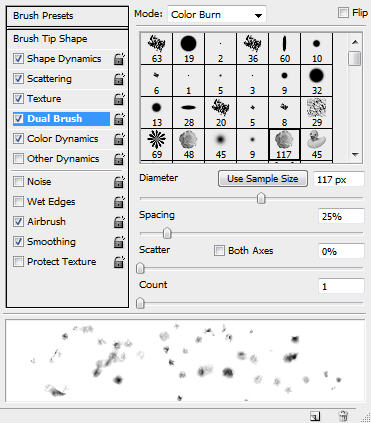Toggle lock icon for Other Dynamics

pos(119,159)
